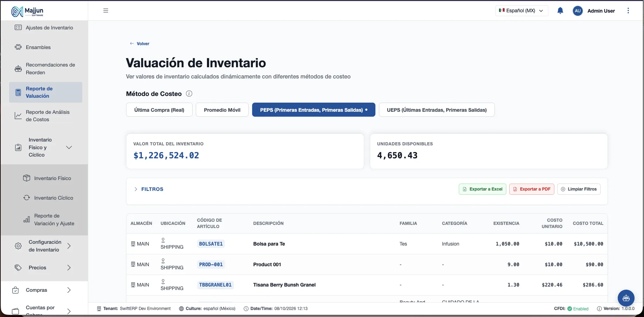644x317 pixels.
Task: Expand the FILTROS panel
Action: (x=149, y=189)
